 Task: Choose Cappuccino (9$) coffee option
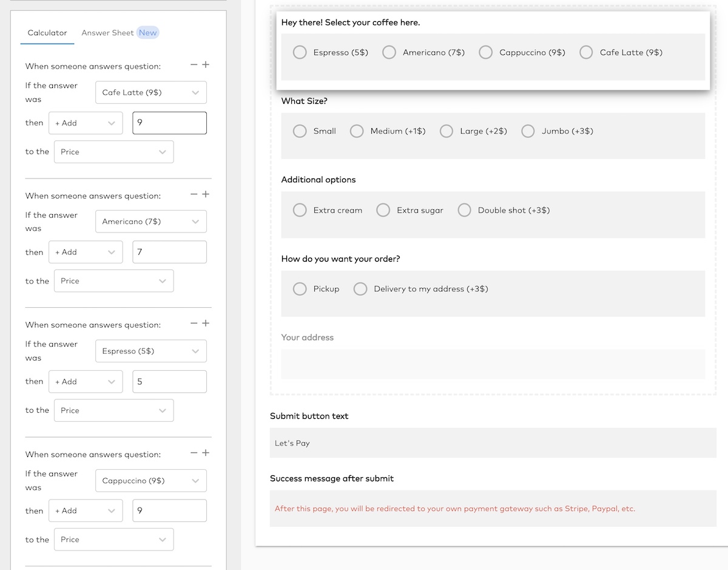tap(485, 52)
